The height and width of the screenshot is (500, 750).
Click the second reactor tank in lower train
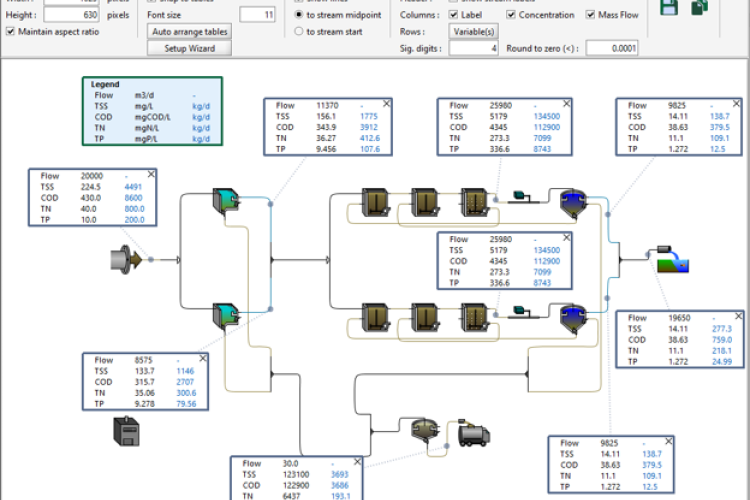pos(425,317)
